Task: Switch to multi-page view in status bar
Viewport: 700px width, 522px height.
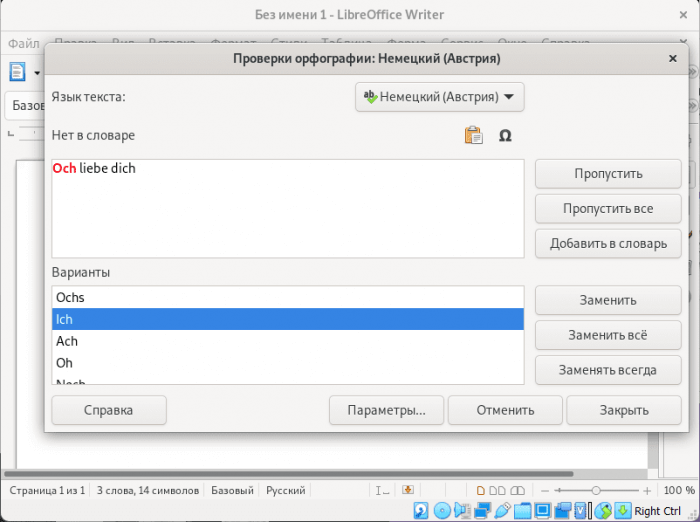Action: pyautogui.click(x=497, y=491)
